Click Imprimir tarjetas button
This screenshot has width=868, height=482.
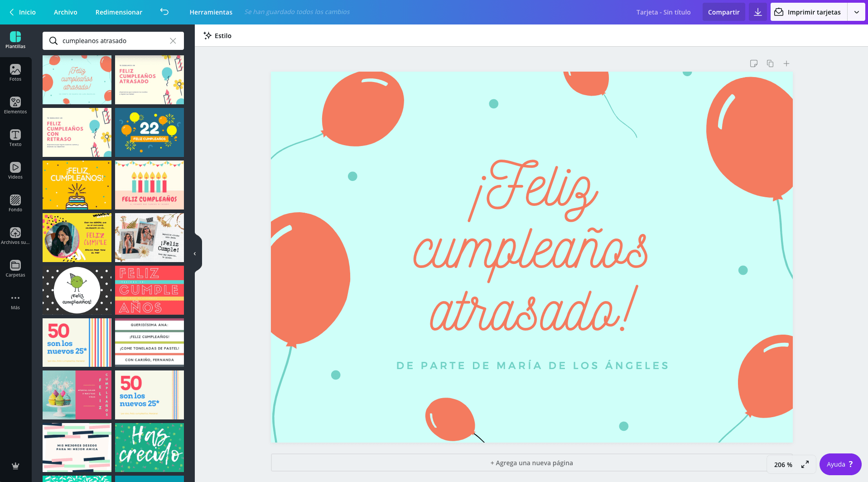pyautogui.click(x=809, y=12)
